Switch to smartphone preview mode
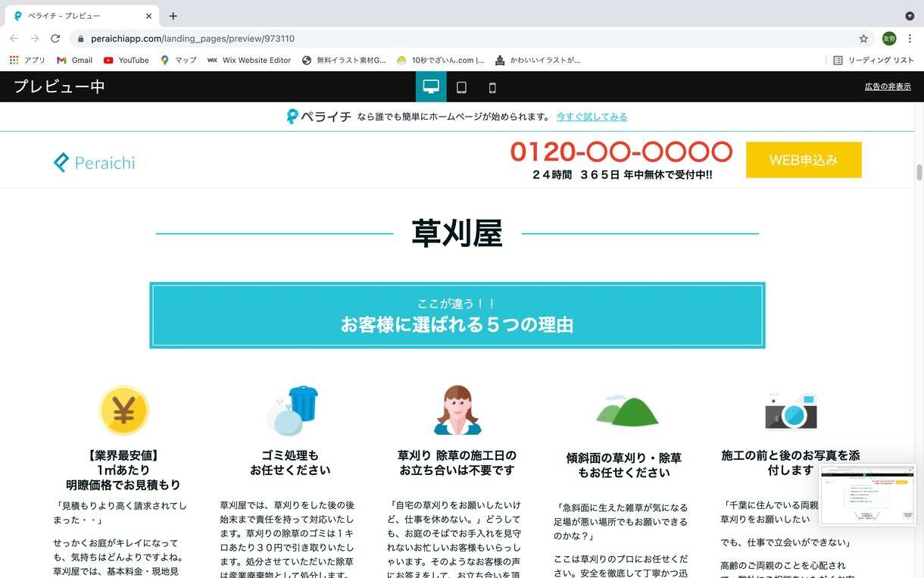 click(x=492, y=87)
